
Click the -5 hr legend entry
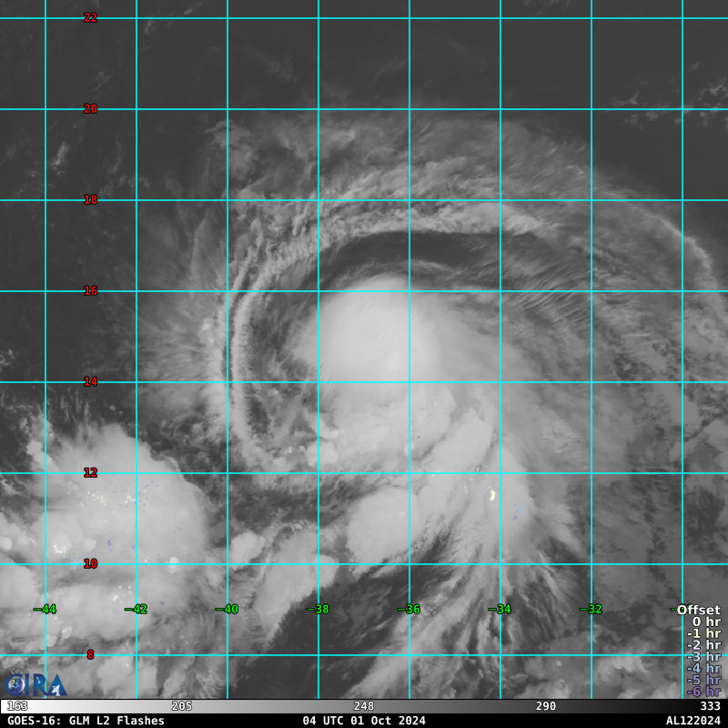tap(703, 680)
